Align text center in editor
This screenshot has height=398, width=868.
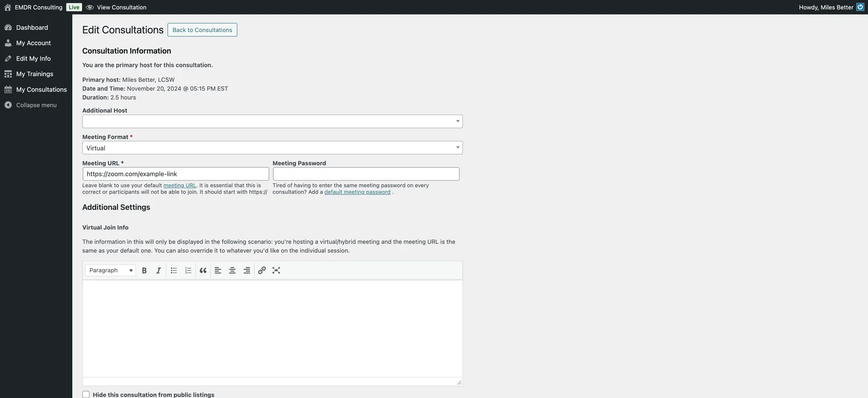click(232, 270)
